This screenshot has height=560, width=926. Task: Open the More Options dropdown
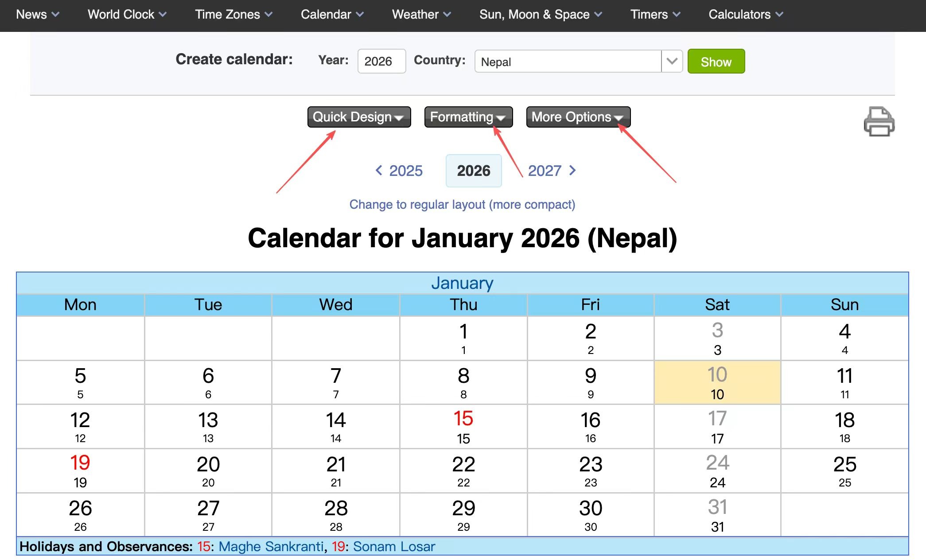click(x=577, y=117)
